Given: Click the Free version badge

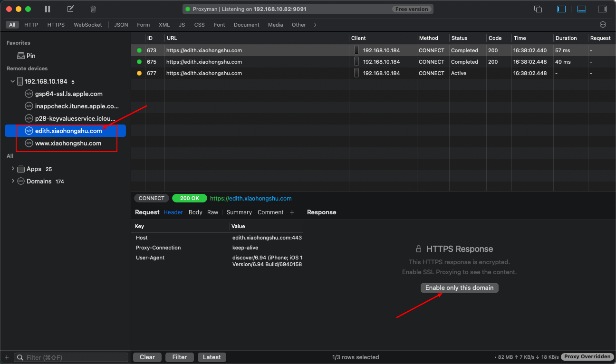Looking at the screenshot, I should coord(412,9).
